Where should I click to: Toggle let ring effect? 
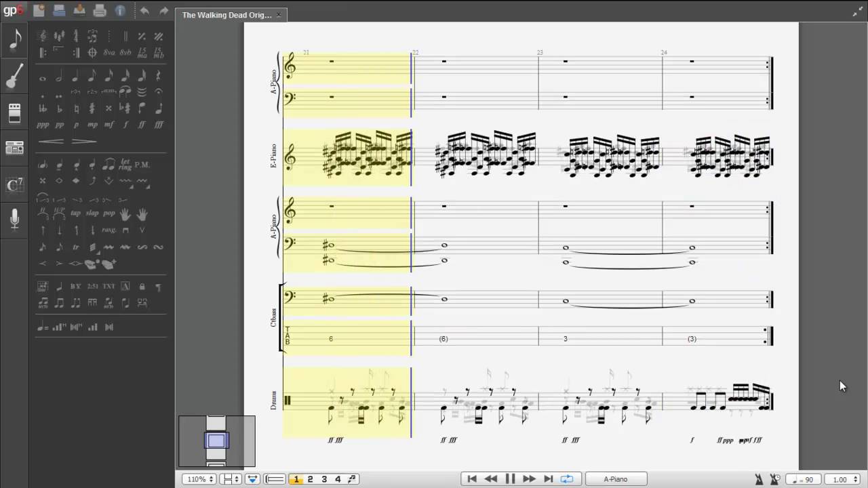point(125,165)
